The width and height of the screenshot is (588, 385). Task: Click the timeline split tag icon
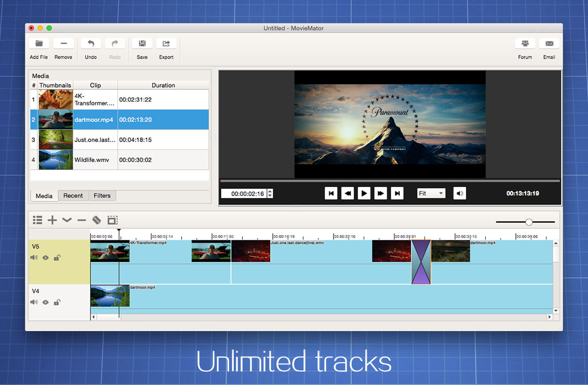click(x=97, y=220)
